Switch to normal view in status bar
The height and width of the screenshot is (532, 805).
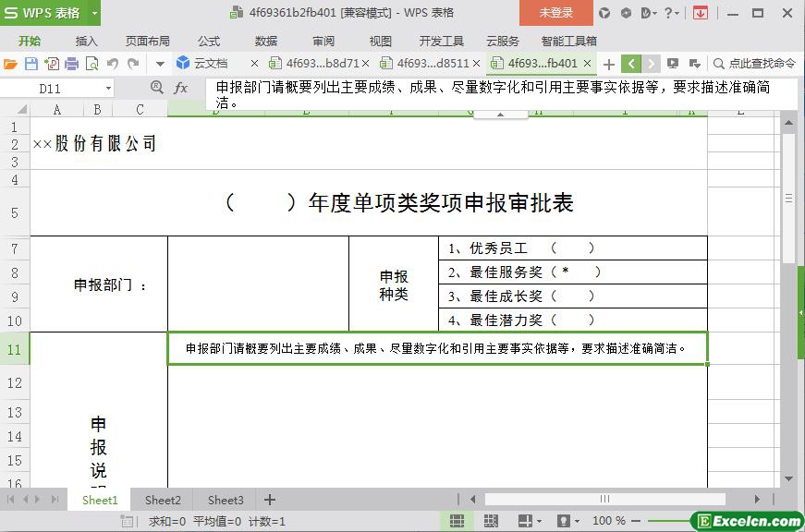(x=457, y=521)
